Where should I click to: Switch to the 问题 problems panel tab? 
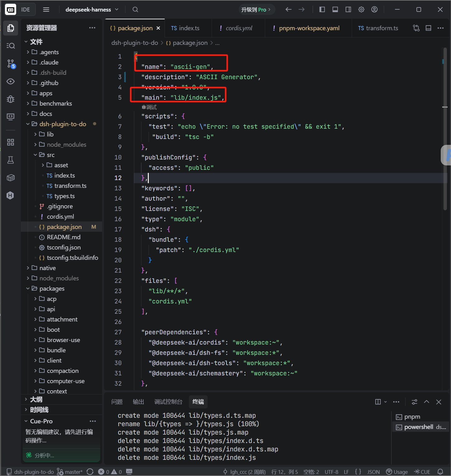[117, 402]
